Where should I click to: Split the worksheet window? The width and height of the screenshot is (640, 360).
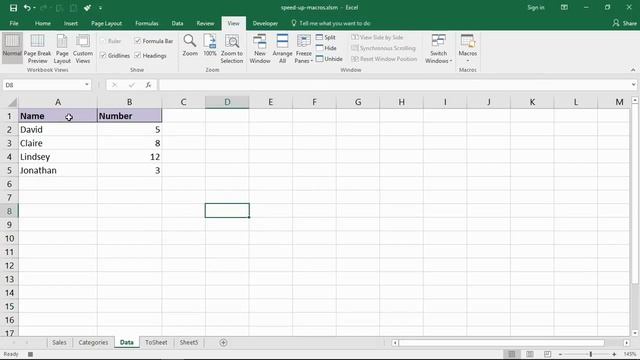(x=326, y=37)
